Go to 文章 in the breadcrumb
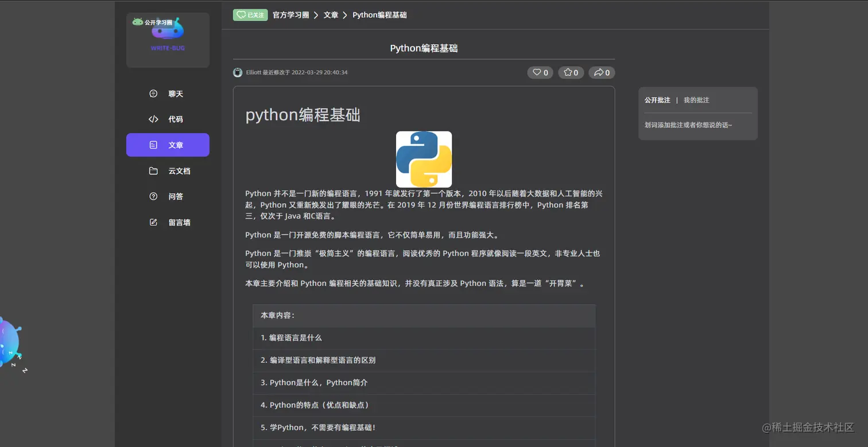The image size is (868, 447). click(331, 15)
